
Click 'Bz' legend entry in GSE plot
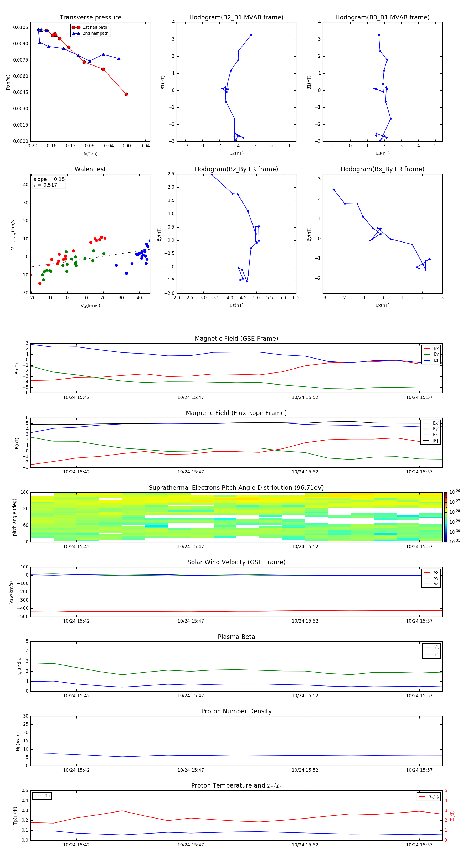coord(431,360)
